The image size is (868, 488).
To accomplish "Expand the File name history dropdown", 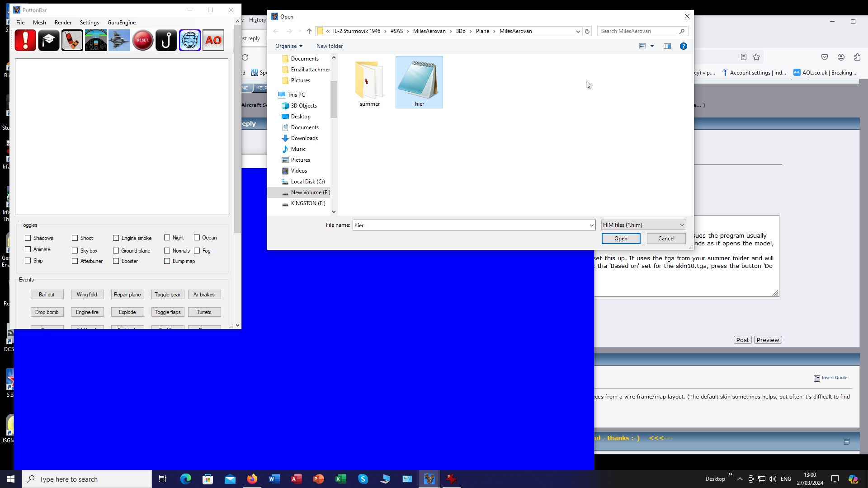I will point(591,225).
